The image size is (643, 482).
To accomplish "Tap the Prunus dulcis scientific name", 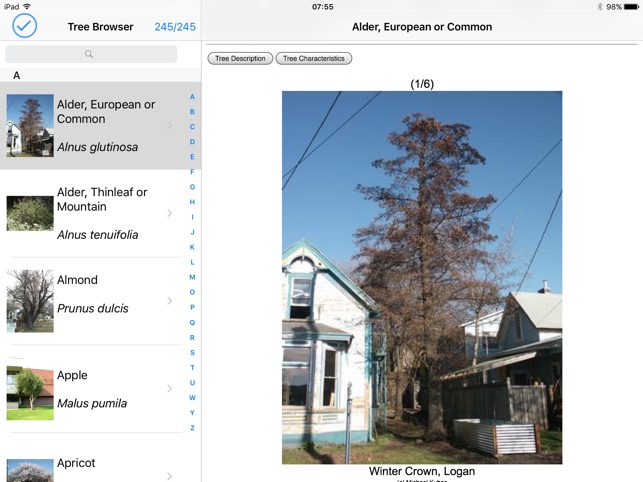I will coord(93,308).
